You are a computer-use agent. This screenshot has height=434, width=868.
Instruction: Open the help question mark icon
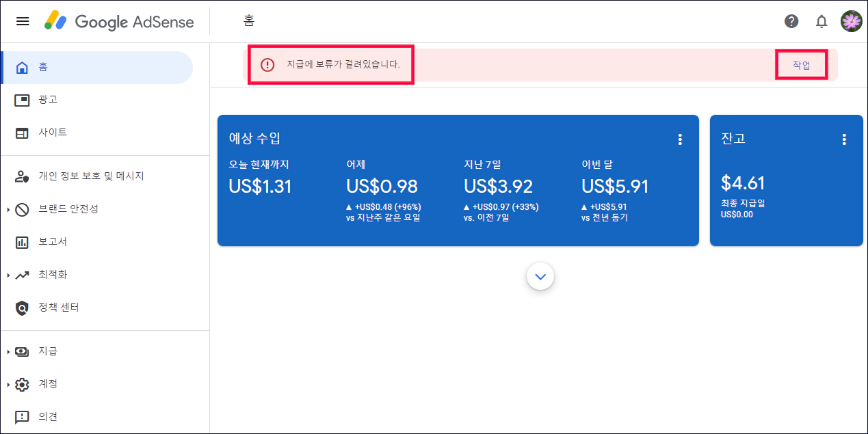pyautogui.click(x=791, y=21)
